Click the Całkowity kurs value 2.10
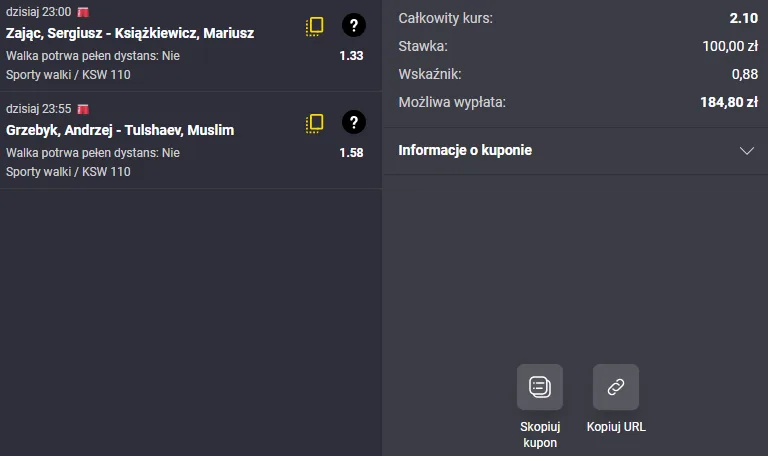This screenshot has width=768, height=456. [x=744, y=18]
